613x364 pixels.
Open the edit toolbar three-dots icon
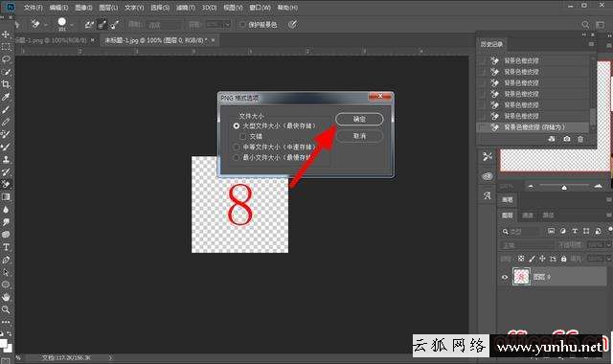tap(6, 322)
